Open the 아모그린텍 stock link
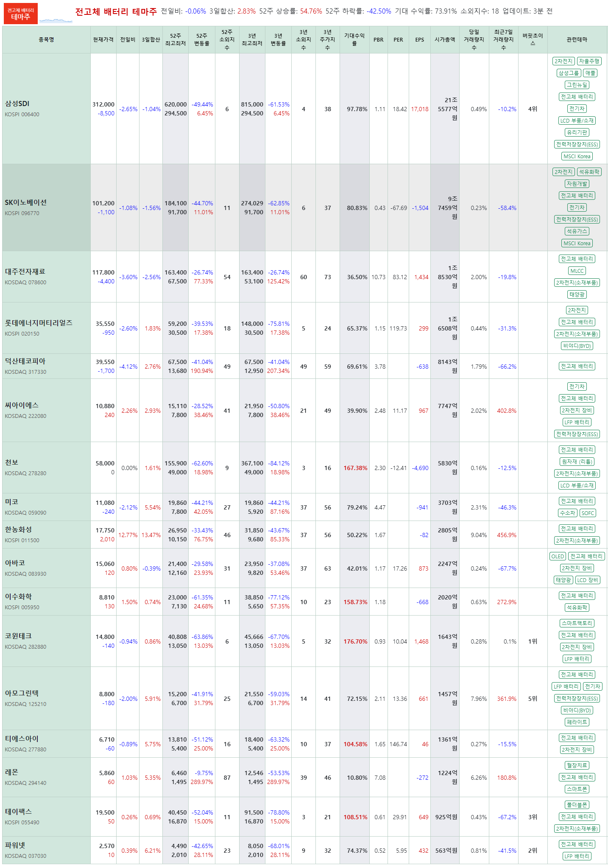 [22, 693]
